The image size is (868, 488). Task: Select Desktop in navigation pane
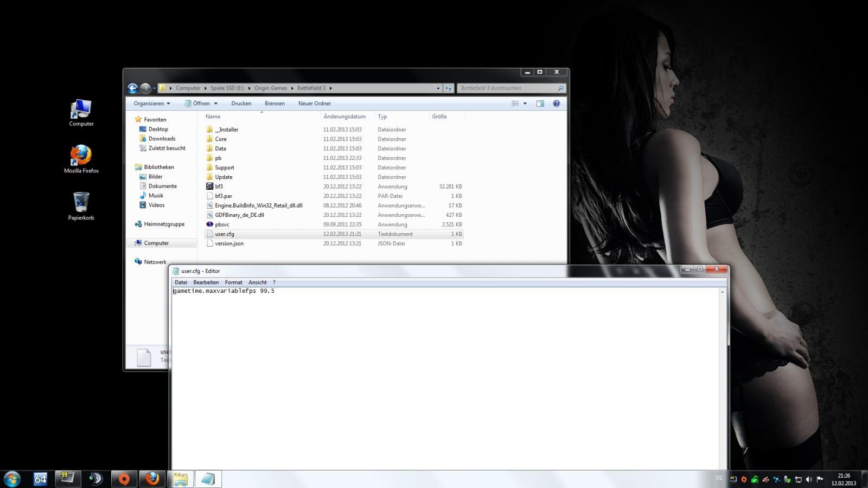[x=158, y=129]
